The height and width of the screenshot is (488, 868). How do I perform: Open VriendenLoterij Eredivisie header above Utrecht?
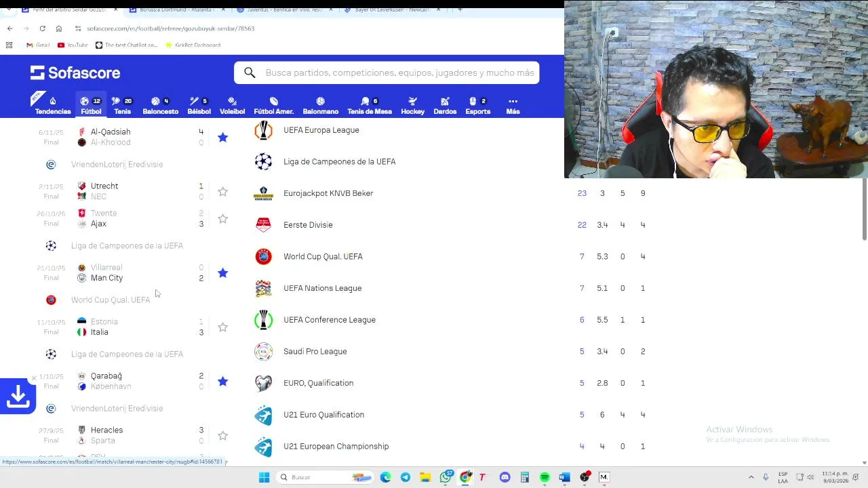click(x=117, y=164)
